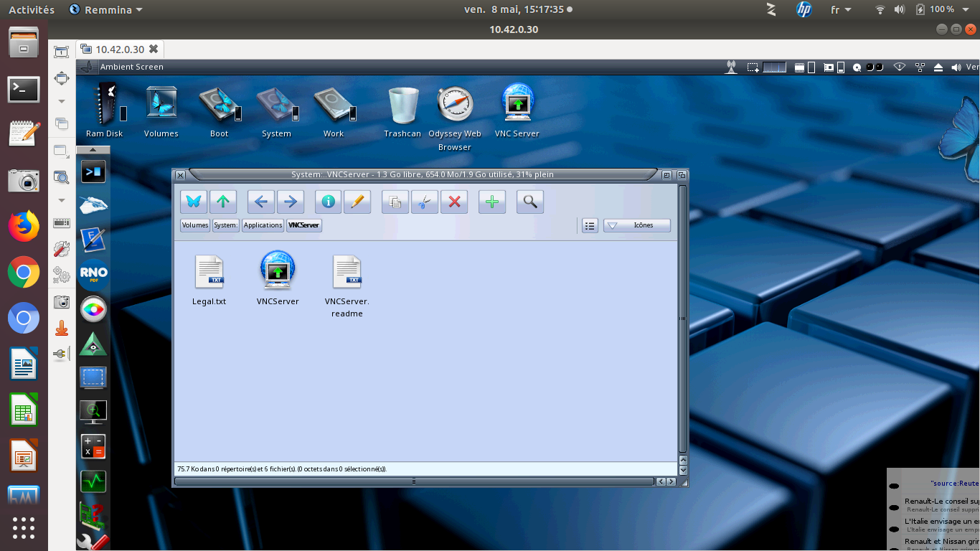
Task: Click the antenna wireless icon in Ambient titlebar
Action: pos(731,67)
